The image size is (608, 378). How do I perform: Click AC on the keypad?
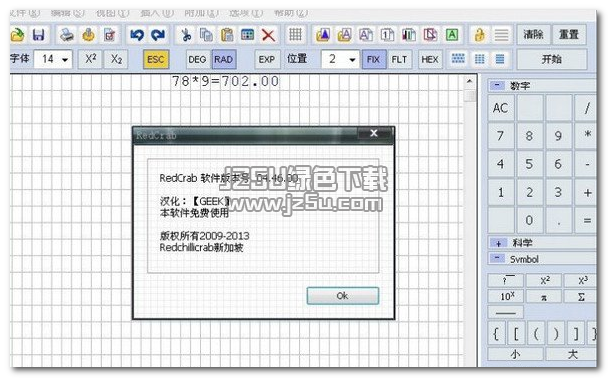click(501, 108)
